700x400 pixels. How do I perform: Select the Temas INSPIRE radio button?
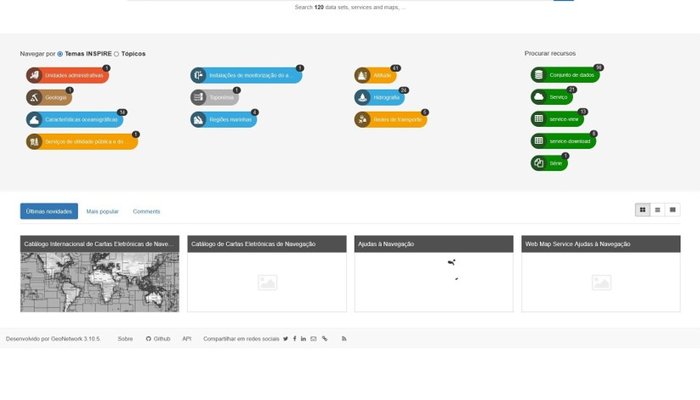coord(60,53)
